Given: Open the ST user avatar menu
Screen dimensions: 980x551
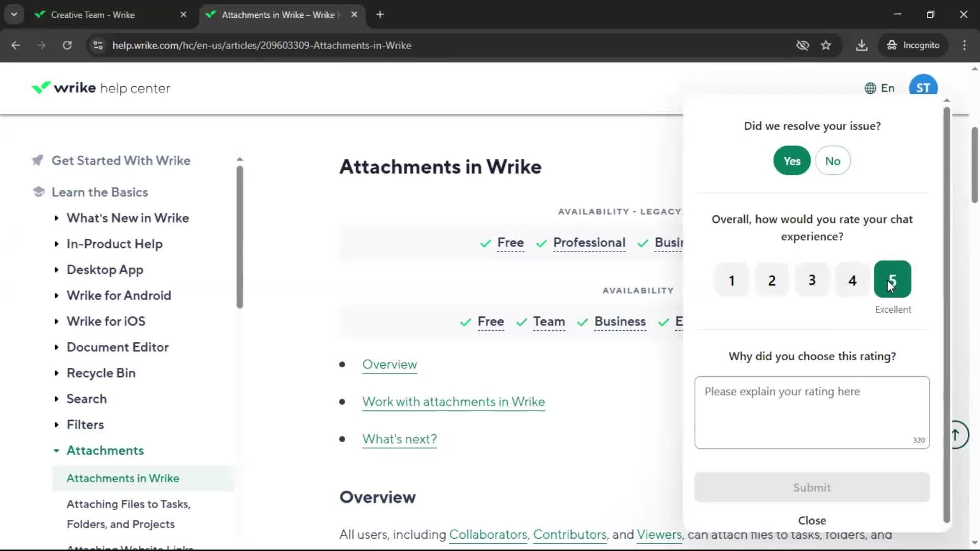Looking at the screenshot, I should (923, 87).
